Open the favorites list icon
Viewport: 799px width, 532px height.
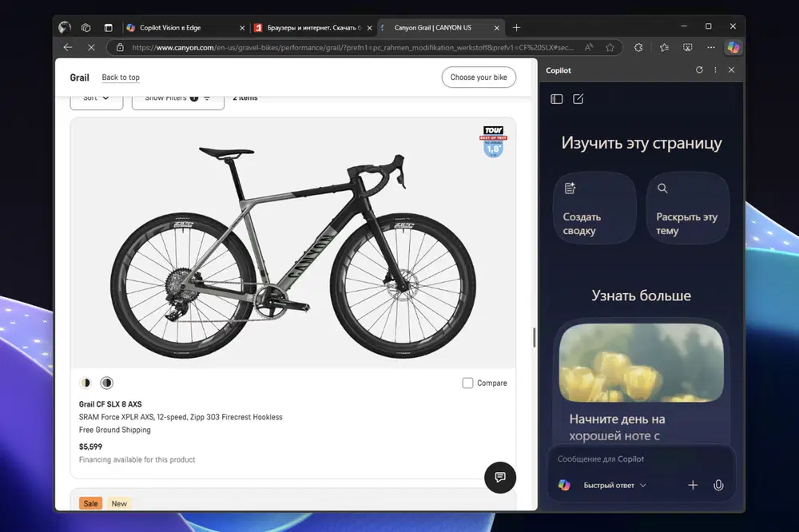point(664,47)
